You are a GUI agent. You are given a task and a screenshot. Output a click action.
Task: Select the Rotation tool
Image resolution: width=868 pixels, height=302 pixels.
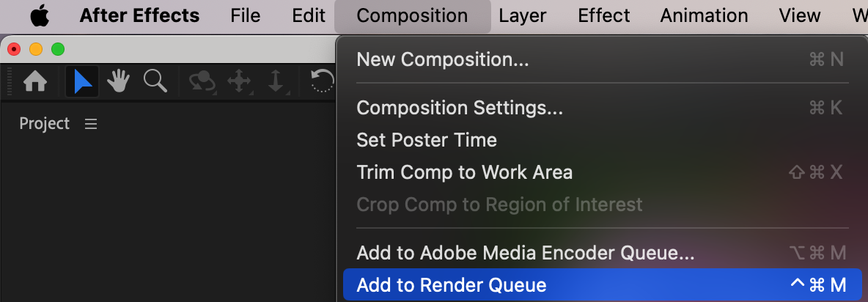323,81
